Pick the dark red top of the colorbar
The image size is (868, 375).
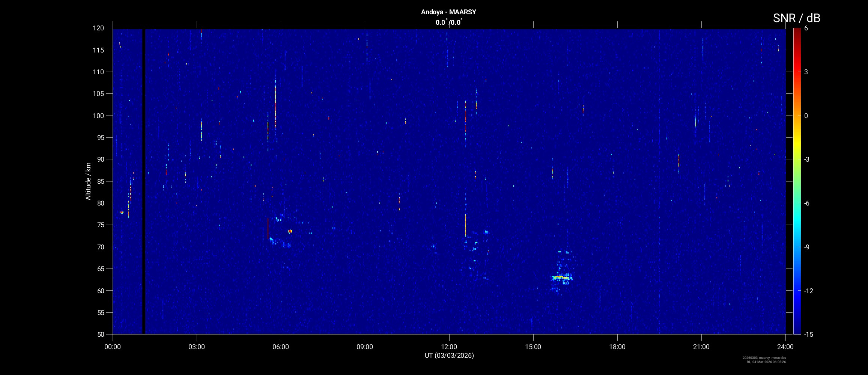coord(797,31)
